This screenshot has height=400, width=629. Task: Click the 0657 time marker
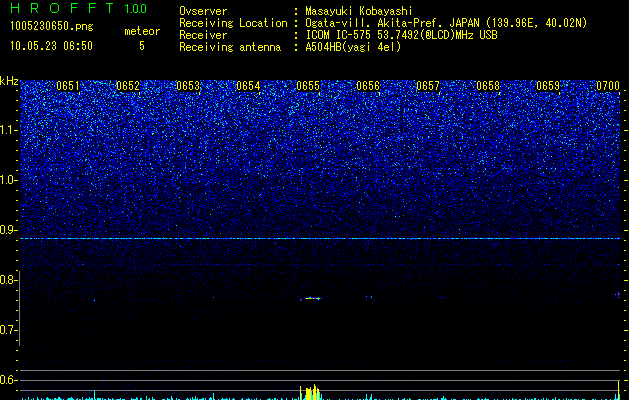[428, 86]
